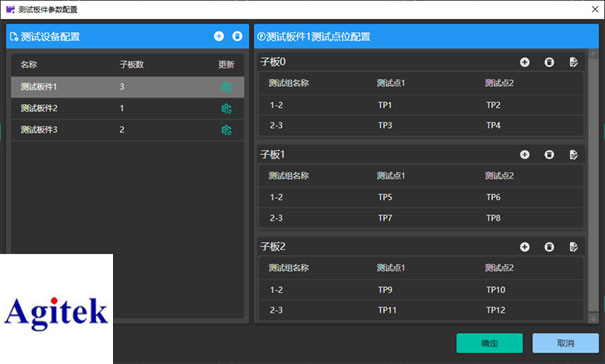This screenshot has height=364, width=605.
Task: Click update gear icon for 测试板件2
Action: point(226,108)
